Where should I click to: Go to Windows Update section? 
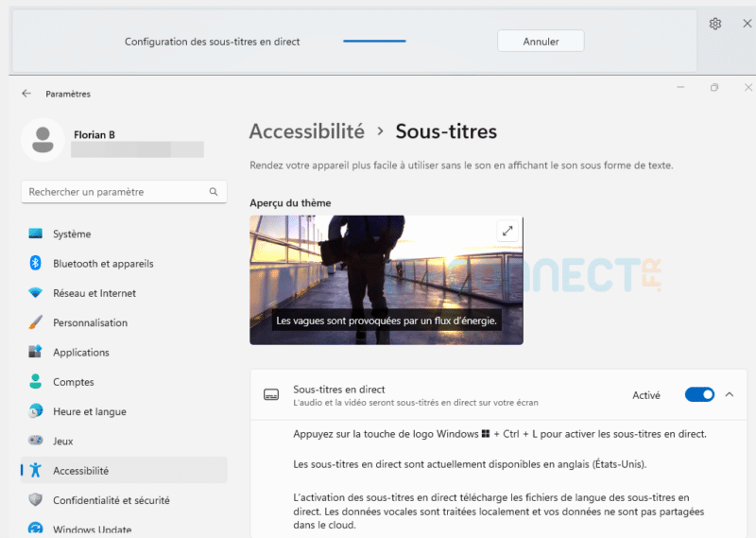92,529
